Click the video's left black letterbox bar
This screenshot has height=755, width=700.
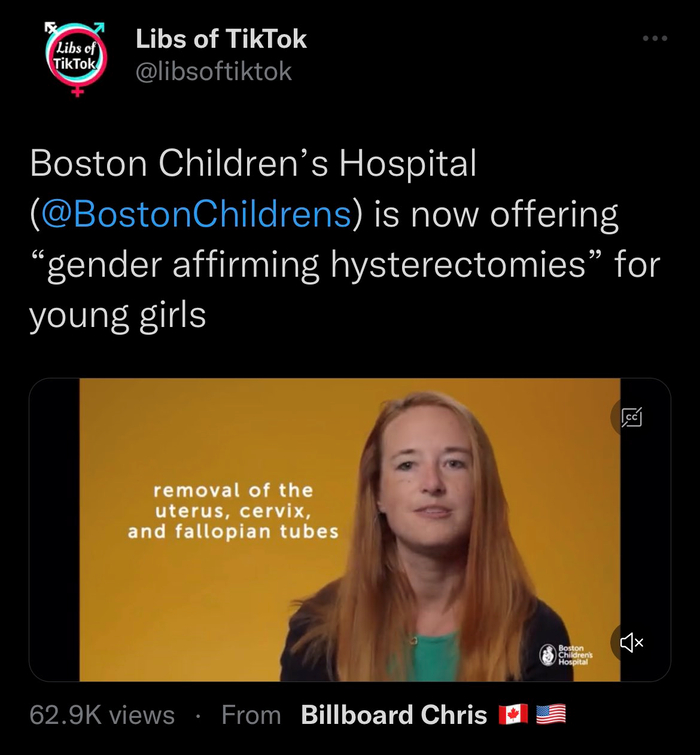pyautogui.click(x=54, y=530)
